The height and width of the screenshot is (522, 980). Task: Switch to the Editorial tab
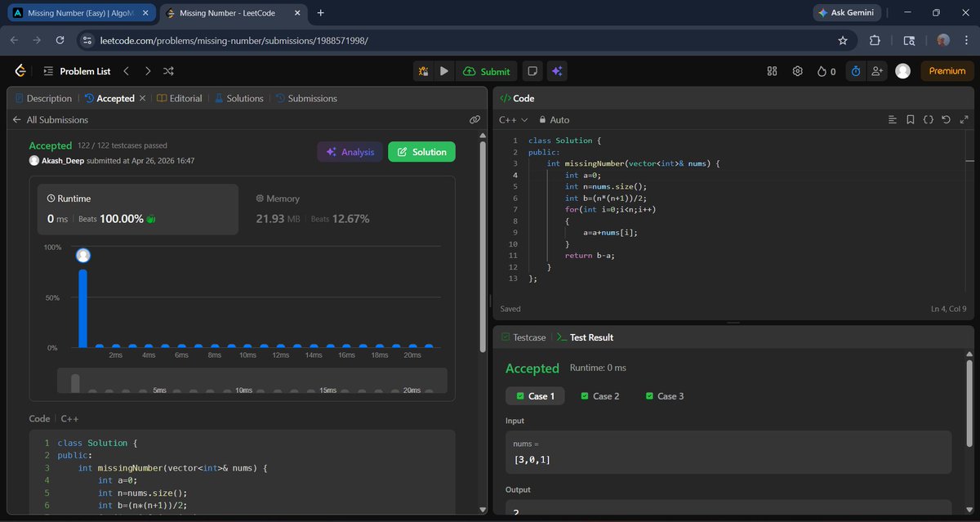[x=180, y=98]
